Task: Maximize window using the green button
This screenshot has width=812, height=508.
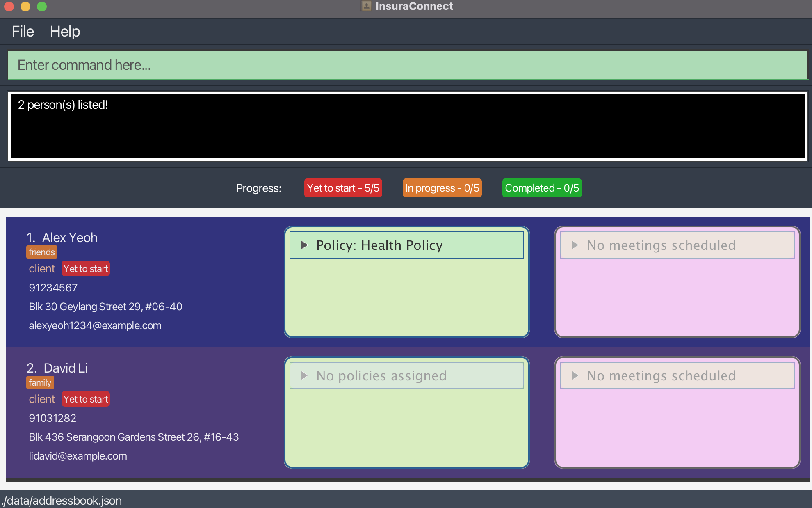Action: point(42,6)
